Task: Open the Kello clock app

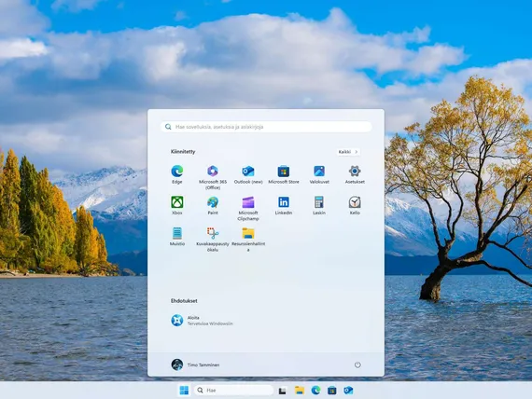Action: click(355, 205)
